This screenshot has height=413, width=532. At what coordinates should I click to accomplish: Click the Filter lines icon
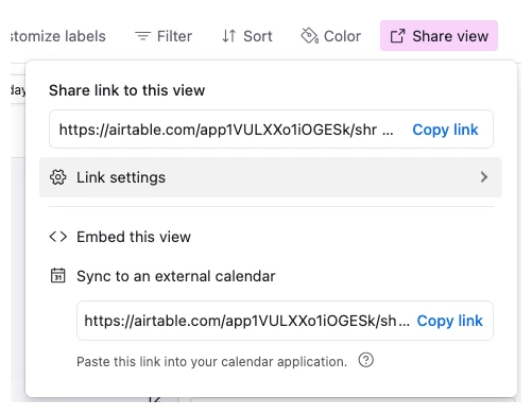pyautogui.click(x=143, y=36)
